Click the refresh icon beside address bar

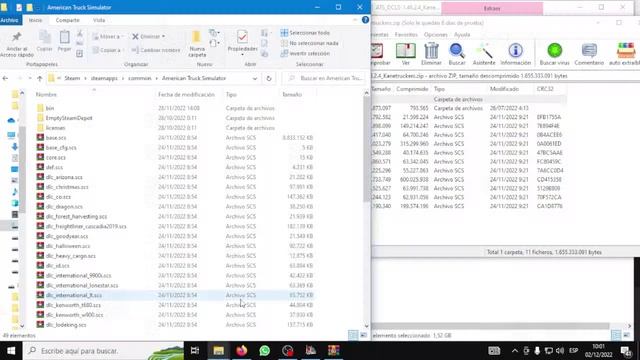269,78
